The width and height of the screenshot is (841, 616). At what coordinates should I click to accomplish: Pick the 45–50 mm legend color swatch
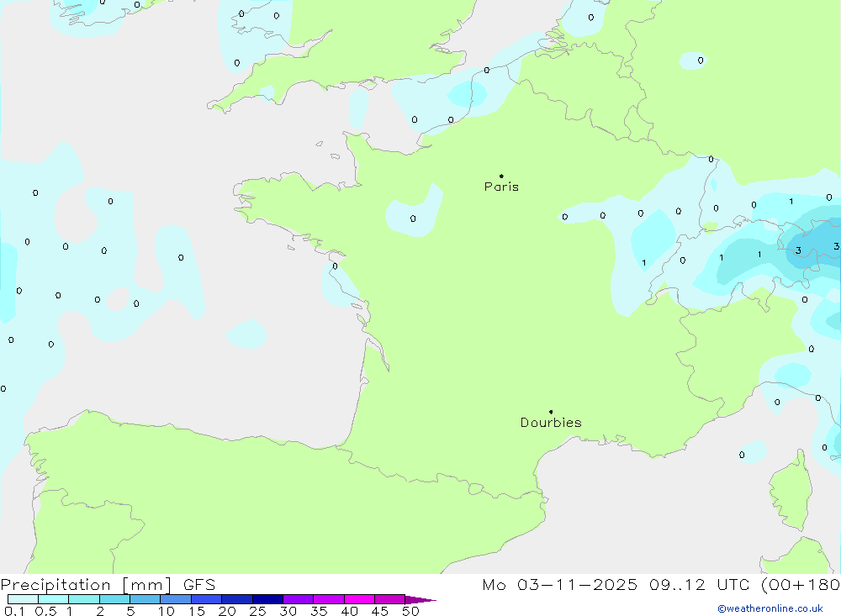pyautogui.click(x=389, y=599)
